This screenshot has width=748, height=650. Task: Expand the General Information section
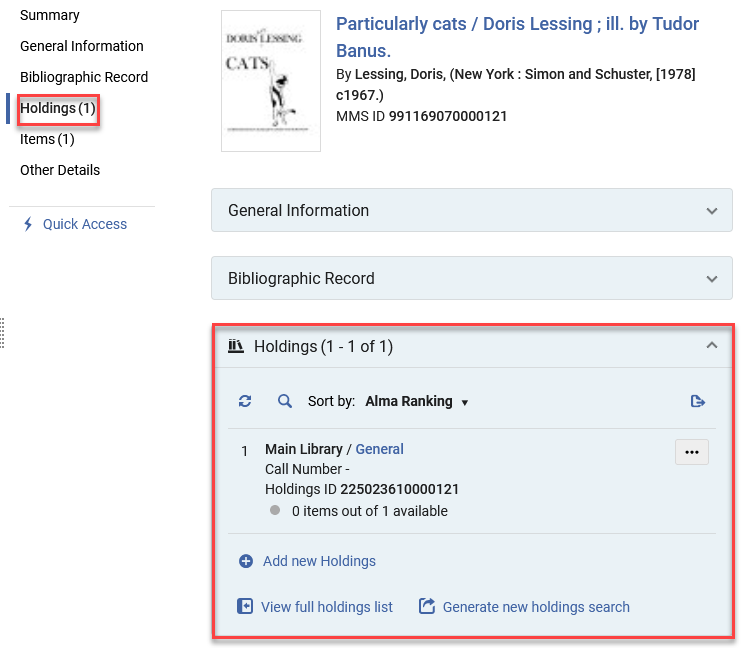[711, 211]
